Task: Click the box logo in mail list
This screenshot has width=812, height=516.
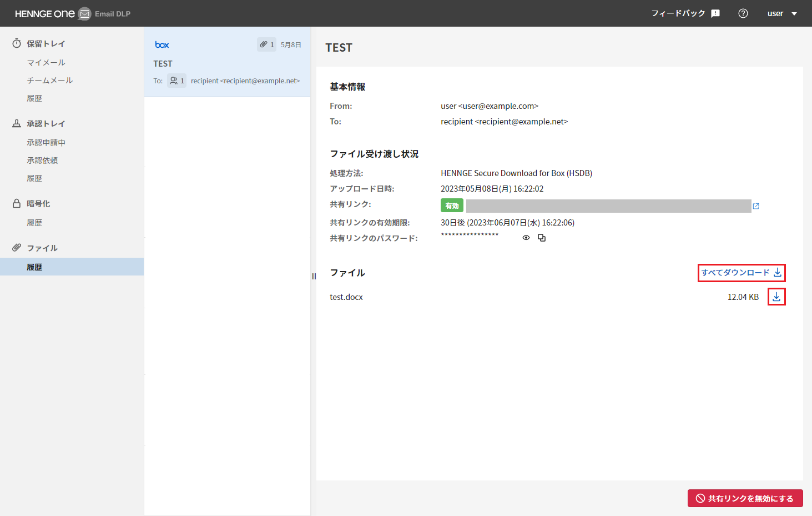Action: point(162,44)
